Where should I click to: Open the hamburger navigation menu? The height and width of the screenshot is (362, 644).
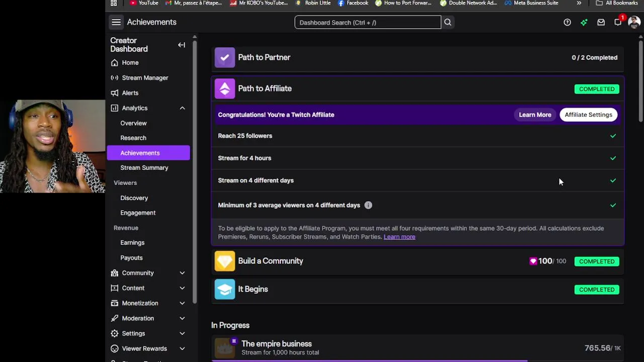click(x=116, y=22)
